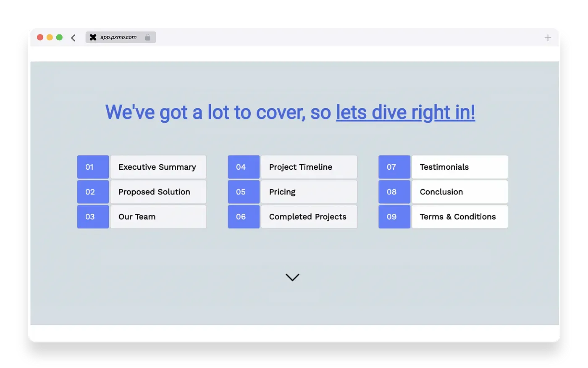
Task: Click the Our Team agenda entry
Action: [158, 217]
